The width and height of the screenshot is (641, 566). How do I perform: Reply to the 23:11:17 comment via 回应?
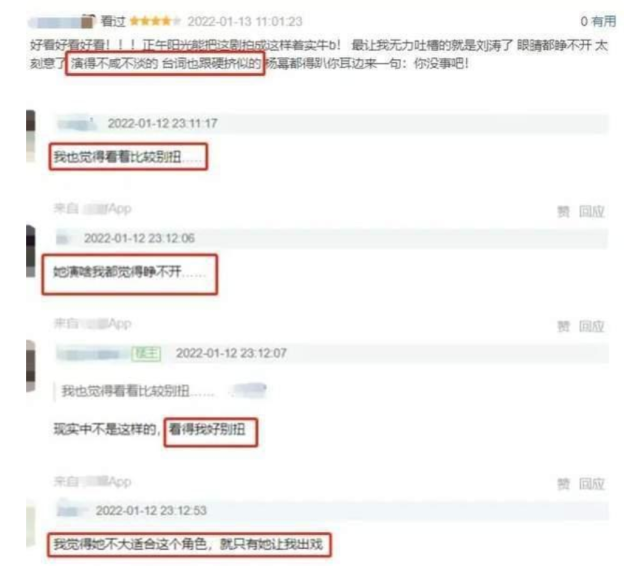click(591, 211)
